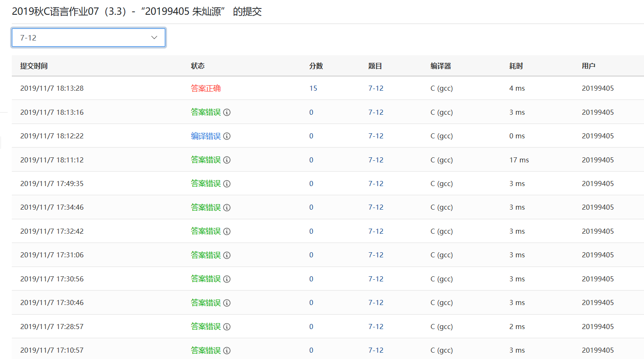
Task: Click the score 15 link
Action: click(x=313, y=88)
